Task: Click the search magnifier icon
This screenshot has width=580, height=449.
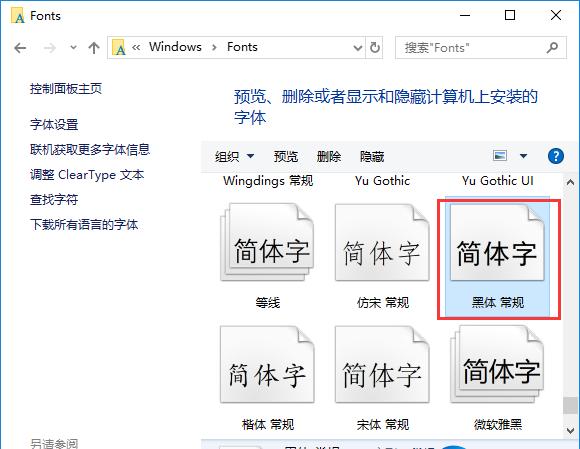Action: 553,48
